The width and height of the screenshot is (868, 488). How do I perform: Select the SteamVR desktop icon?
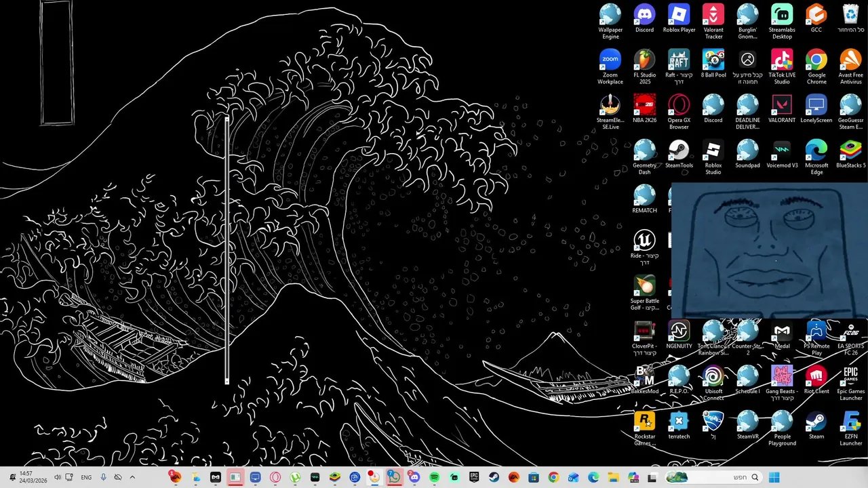pyautogui.click(x=747, y=426)
